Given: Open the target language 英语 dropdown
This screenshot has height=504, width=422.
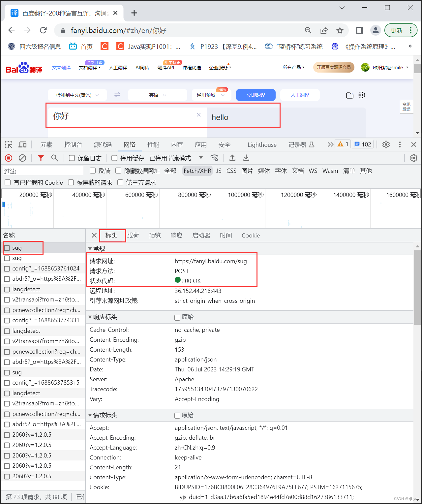Looking at the screenshot, I should (x=158, y=95).
